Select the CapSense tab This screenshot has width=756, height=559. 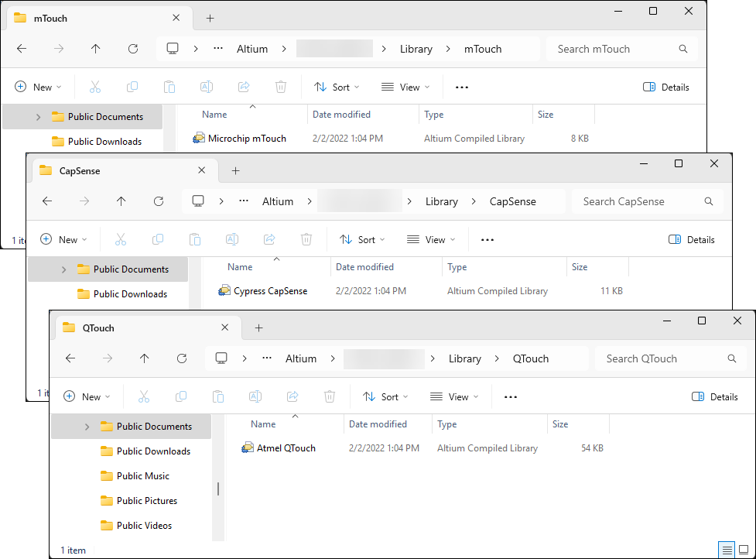click(124, 171)
